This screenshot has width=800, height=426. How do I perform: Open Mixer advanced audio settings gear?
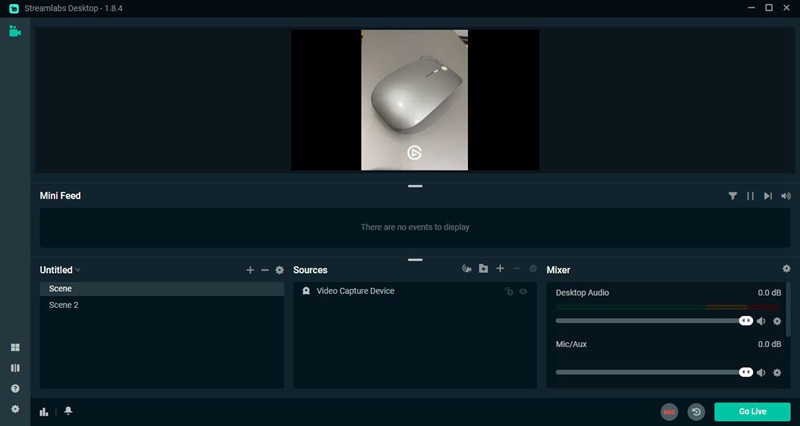click(x=786, y=268)
